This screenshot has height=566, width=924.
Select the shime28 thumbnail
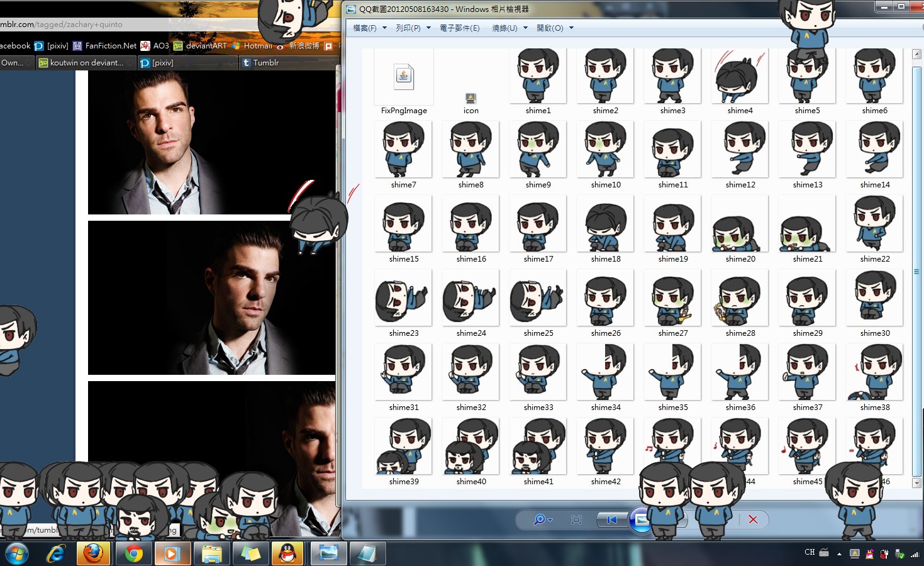[x=740, y=298]
